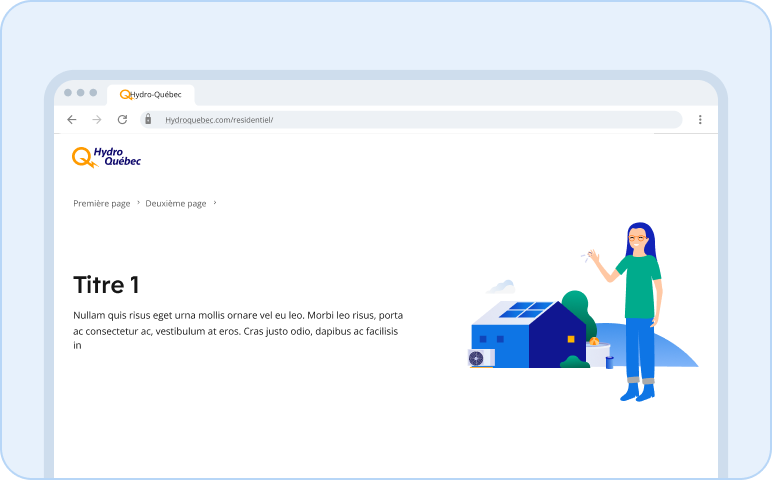Open the Deuxième page breadcrumb link

[x=176, y=203]
